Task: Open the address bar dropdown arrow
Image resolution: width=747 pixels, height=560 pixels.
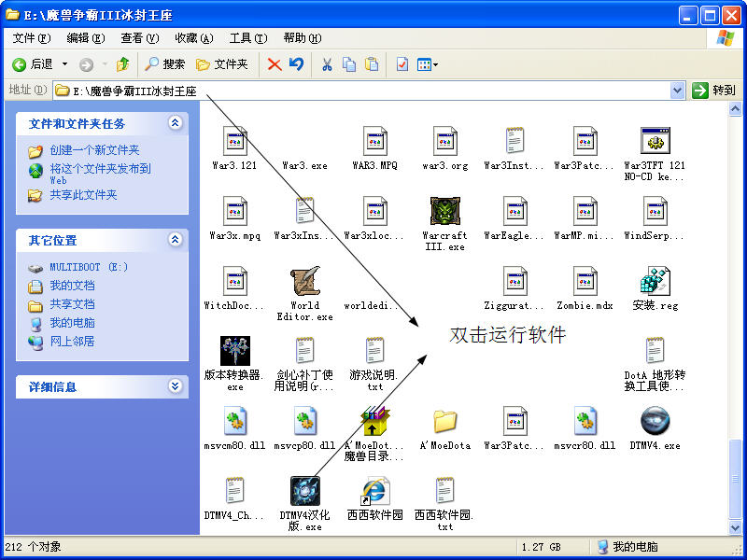Action: coord(677,91)
